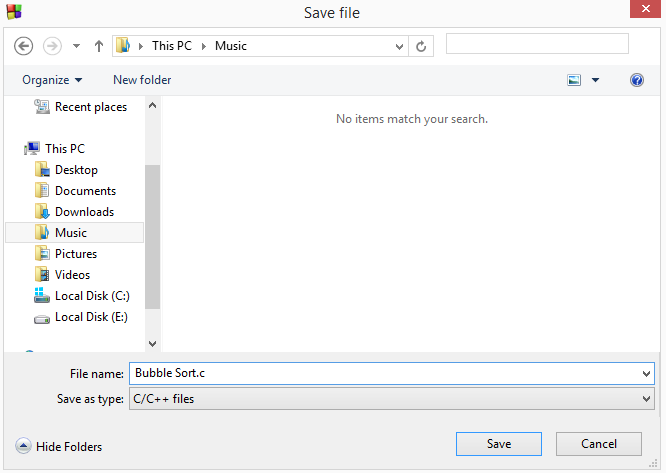Refresh the Music folder view
The image size is (666, 473).
(421, 46)
